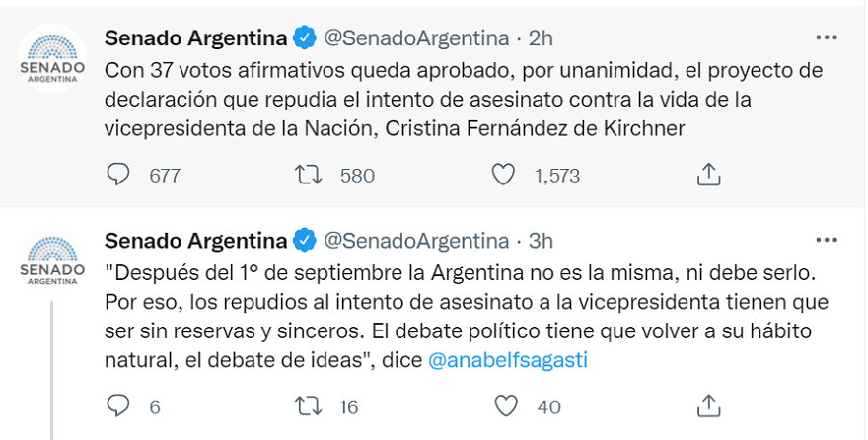Click the 2h timestamp of first tweet
Viewport: 868px width, 440px height.
click(x=542, y=38)
